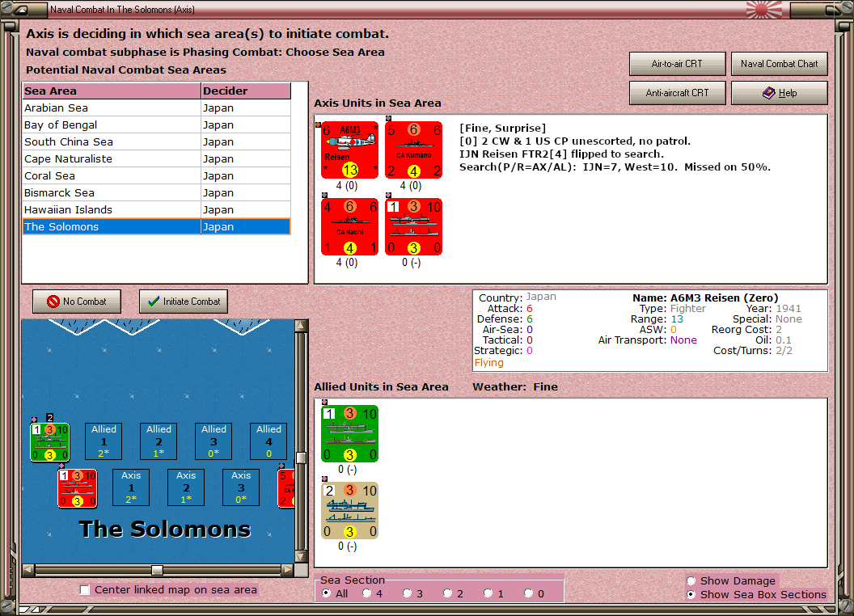The height and width of the screenshot is (616, 854).
Task: Click Axis section 3 box on map
Action: pyautogui.click(x=241, y=487)
